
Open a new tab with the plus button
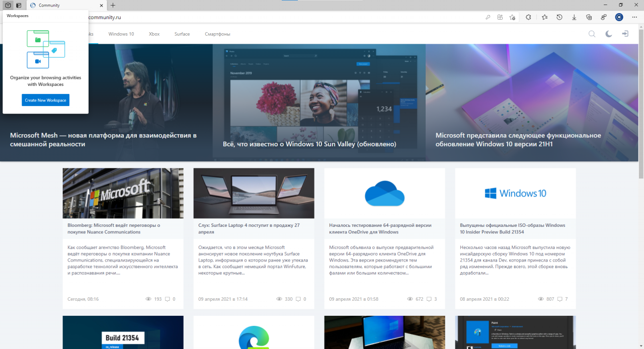(113, 5)
